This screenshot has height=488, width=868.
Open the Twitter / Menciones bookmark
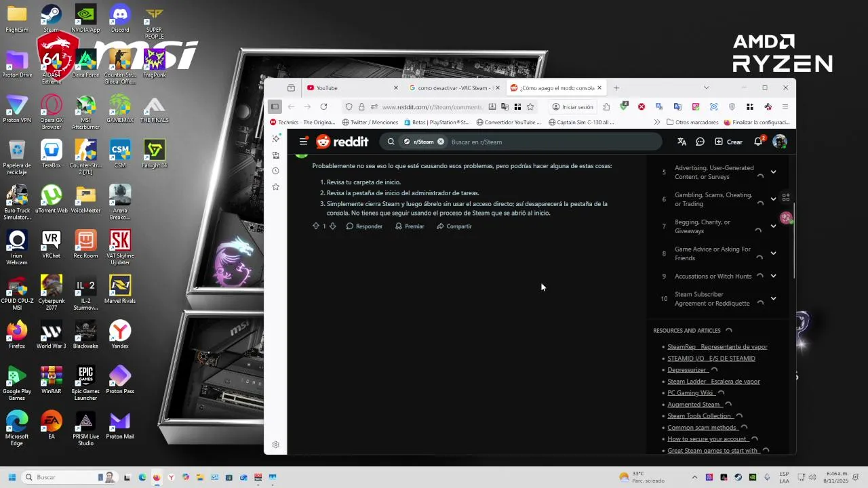(370, 123)
